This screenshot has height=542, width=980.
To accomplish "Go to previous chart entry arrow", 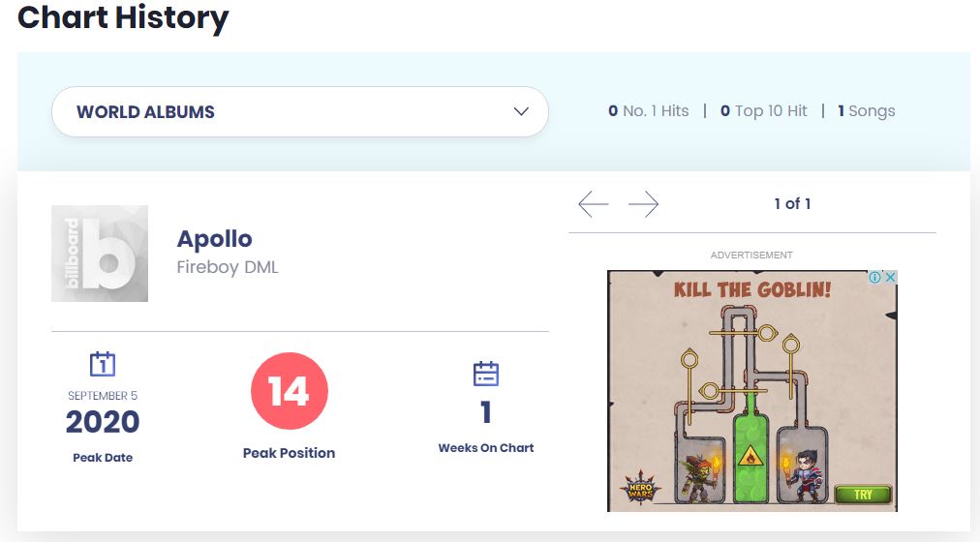I will 593,204.
